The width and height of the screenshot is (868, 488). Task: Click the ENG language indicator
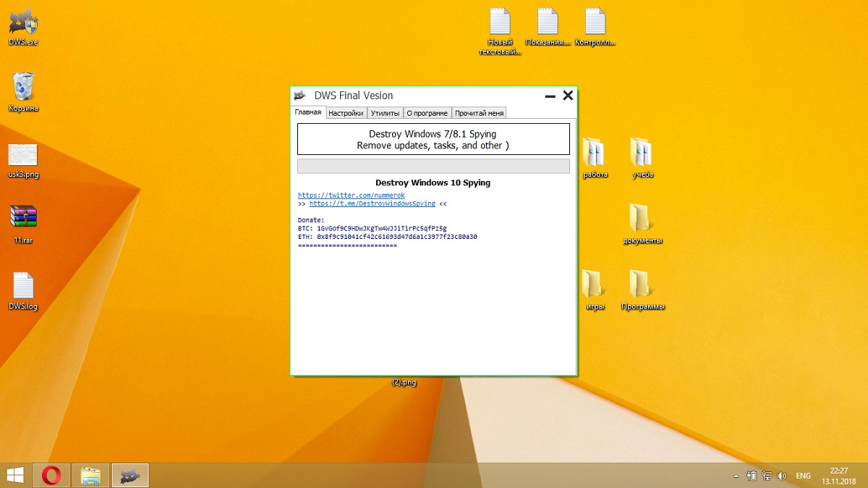coord(803,476)
